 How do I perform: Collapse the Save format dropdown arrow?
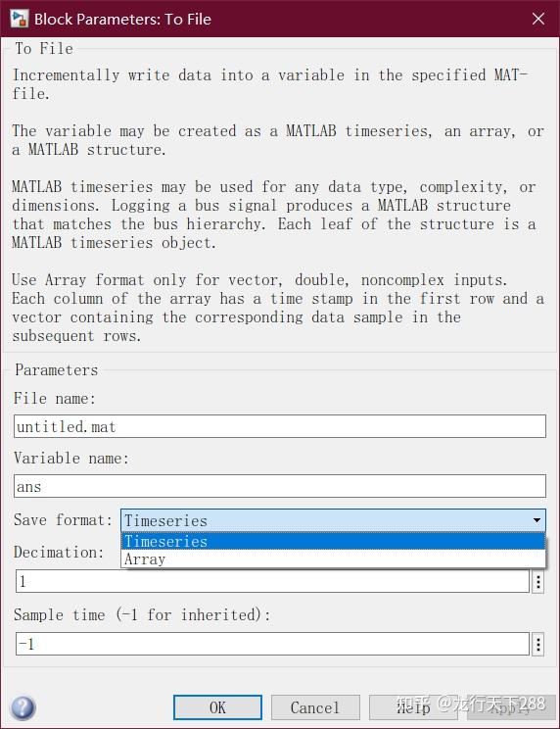point(537,520)
